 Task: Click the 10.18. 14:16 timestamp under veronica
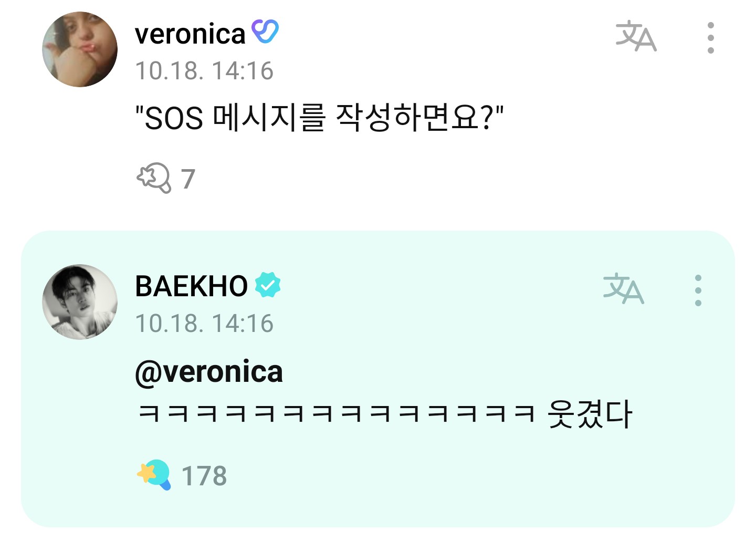click(x=204, y=71)
